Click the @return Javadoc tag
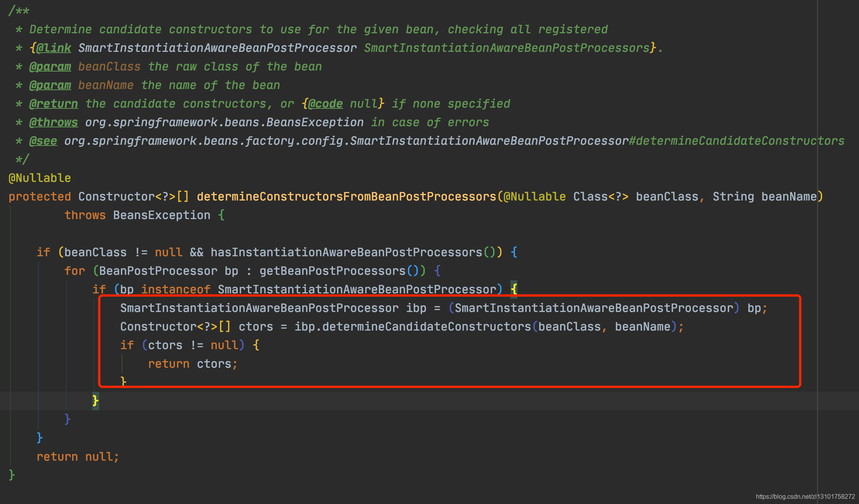Viewport: 859px width, 504px height. pyautogui.click(x=53, y=104)
